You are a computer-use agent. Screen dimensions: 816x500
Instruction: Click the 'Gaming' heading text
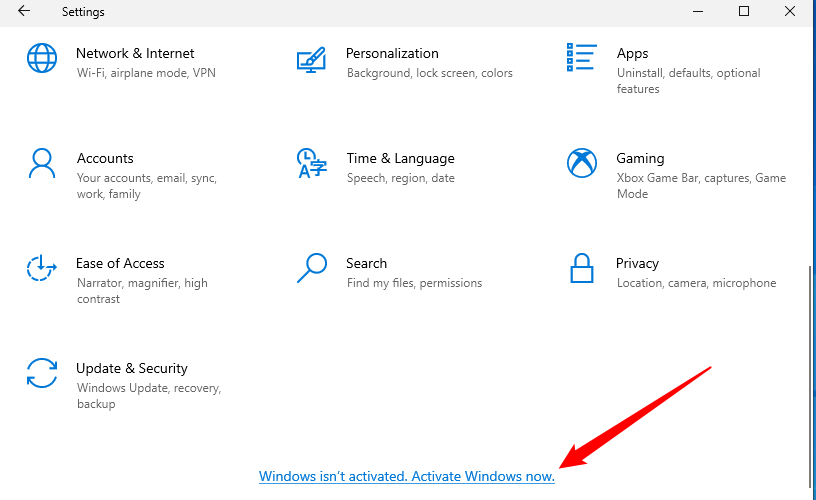(x=640, y=158)
